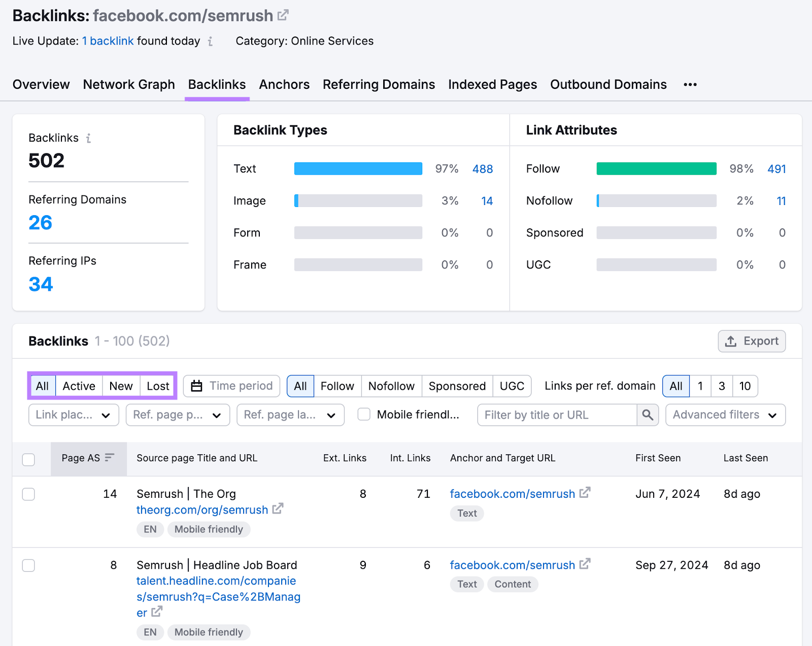Click the sort icon on Page AS column
Viewport: 812px width, 646px height.
tap(109, 457)
